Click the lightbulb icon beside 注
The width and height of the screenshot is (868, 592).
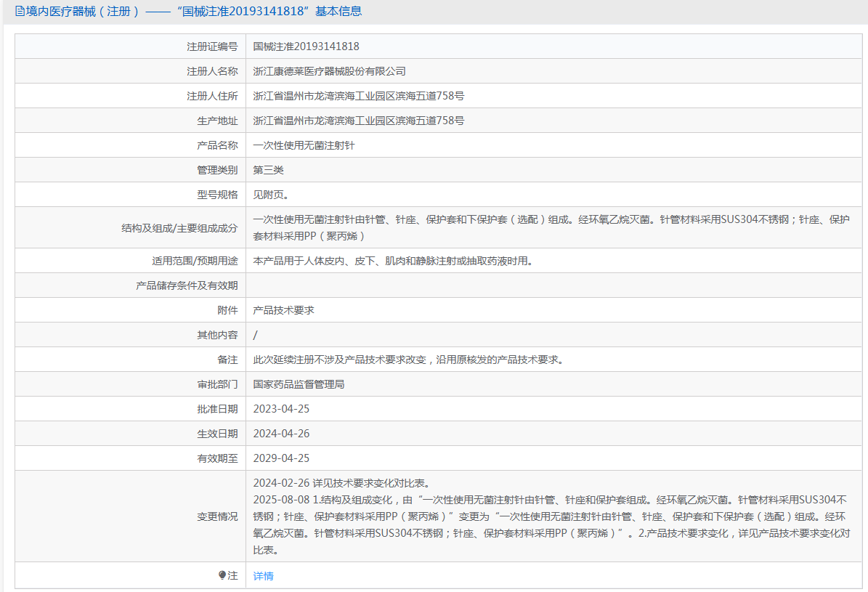[222, 575]
